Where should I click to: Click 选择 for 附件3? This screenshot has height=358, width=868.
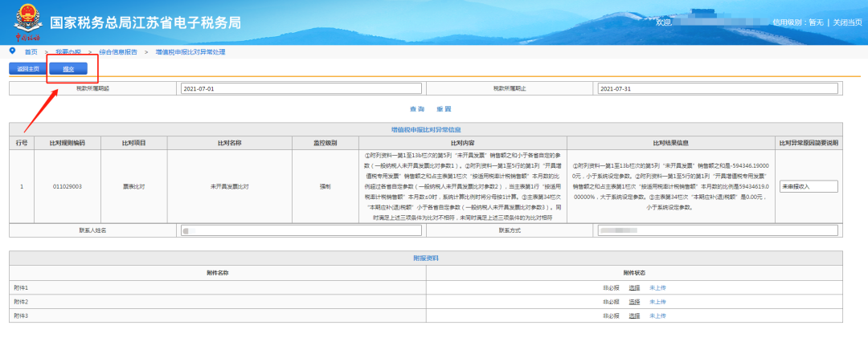[634, 315]
